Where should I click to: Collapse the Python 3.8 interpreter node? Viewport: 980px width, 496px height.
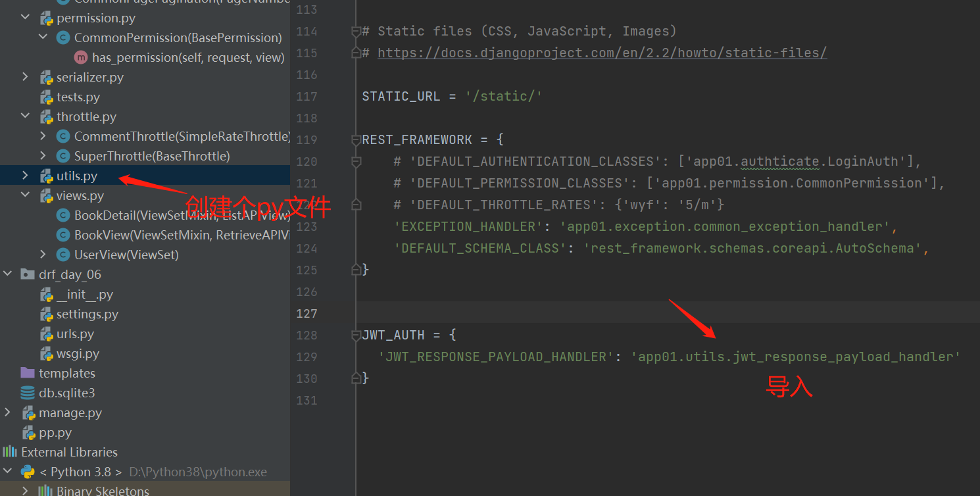click(x=8, y=472)
